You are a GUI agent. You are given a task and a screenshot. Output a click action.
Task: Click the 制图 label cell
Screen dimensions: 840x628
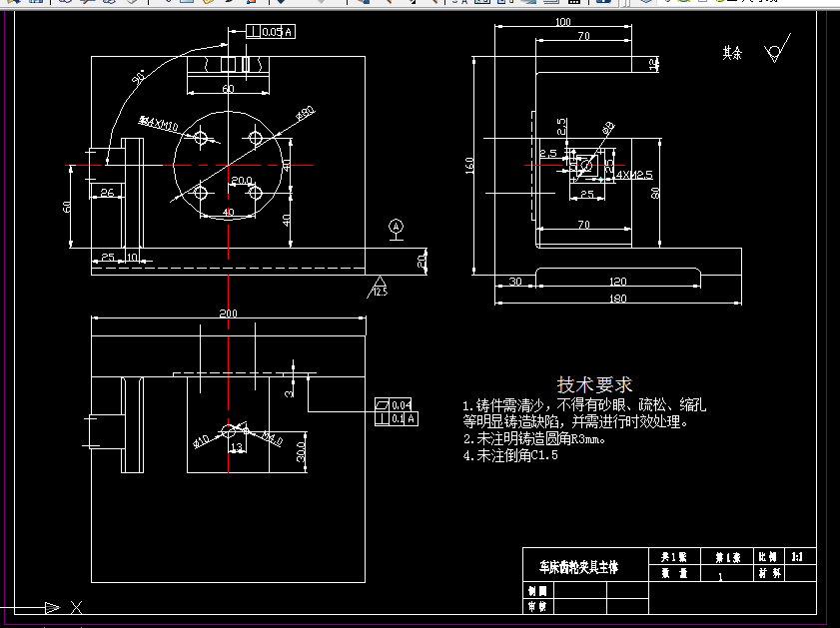(x=537, y=590)
